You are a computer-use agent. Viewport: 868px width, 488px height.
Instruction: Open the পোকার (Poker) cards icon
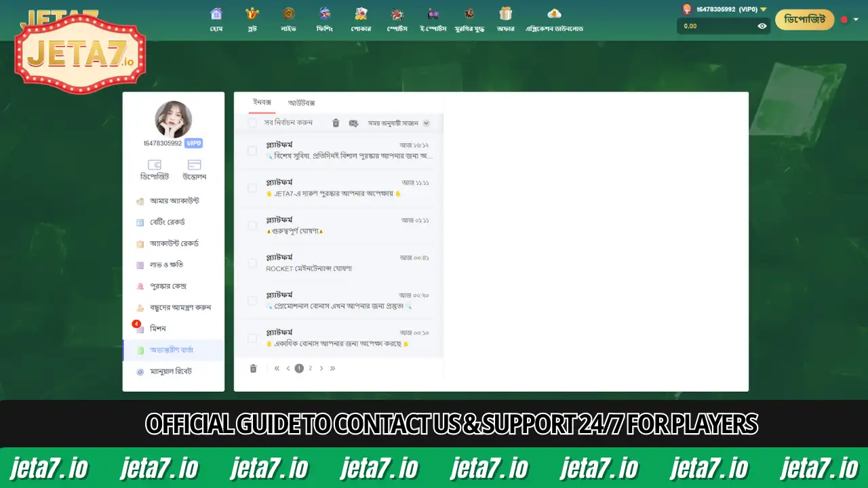[x=361, y=14]
